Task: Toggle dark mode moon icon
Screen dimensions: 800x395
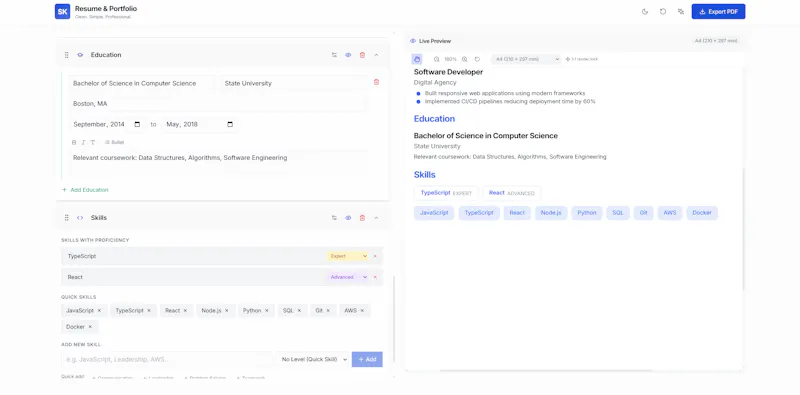Action: coord(645,12)
